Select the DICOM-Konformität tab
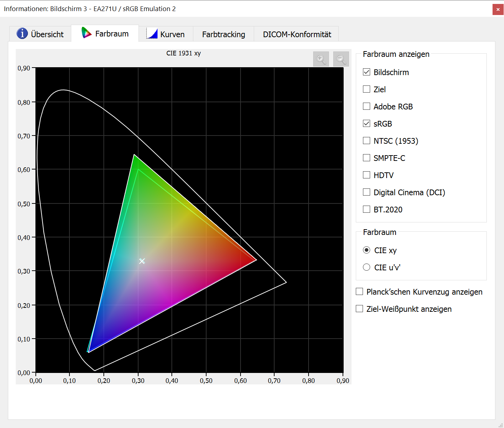The height and width of the screenshot is (428, 504). (297, 34)
